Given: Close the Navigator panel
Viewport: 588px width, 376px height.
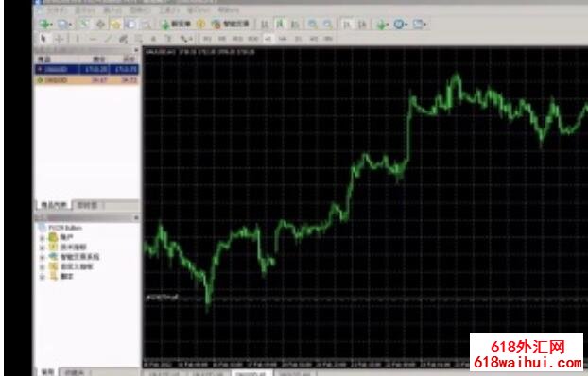Looking at the screenshot, I should [x=136, y=217].
